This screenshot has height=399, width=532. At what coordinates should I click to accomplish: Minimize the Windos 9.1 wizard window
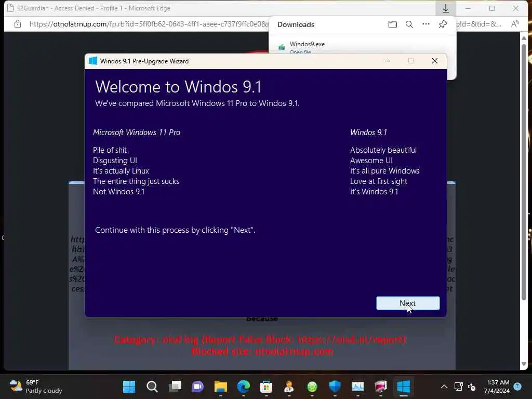point(388,61)
